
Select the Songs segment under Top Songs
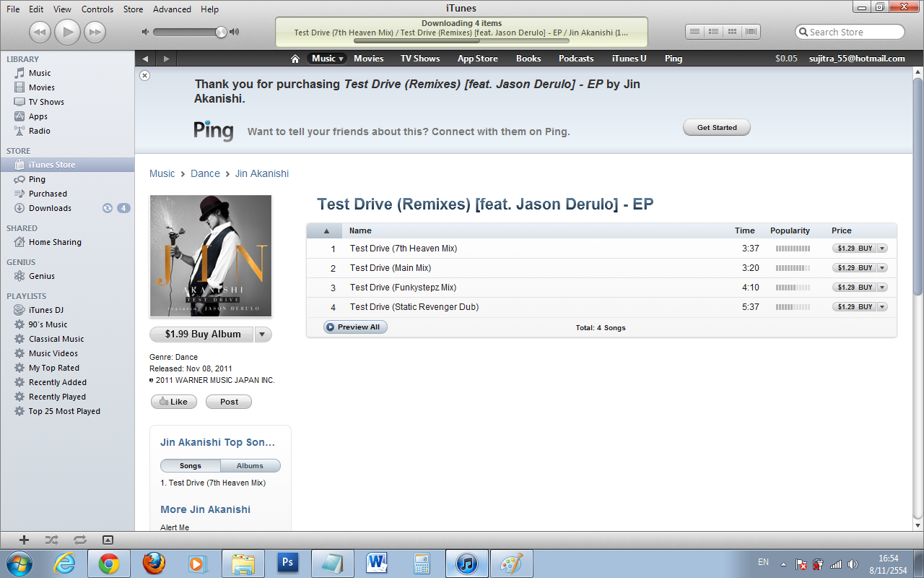pos(191,466)
